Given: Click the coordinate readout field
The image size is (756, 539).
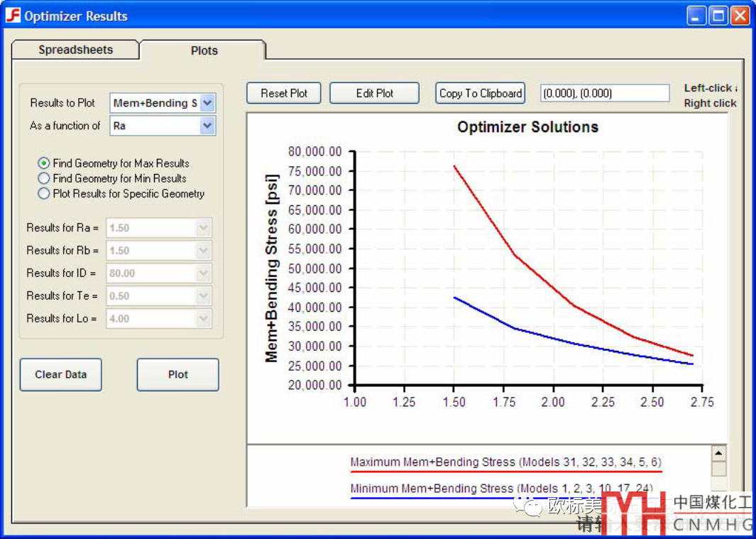Looking at the screenshot, I should pyautogui.click(x=605, y=93).
